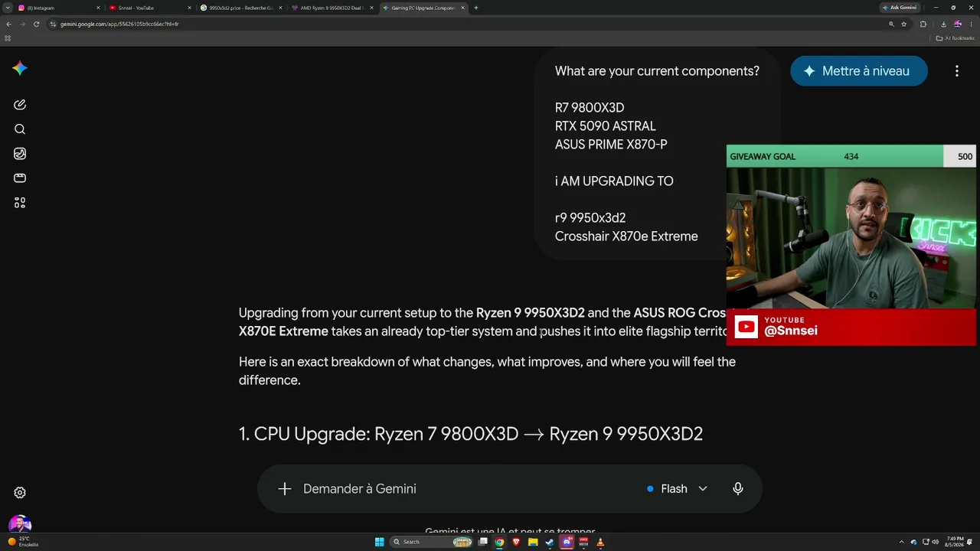Open the browser extensions puzzle icon
Screen dimensions: 980x551
[x=923, y=24]
